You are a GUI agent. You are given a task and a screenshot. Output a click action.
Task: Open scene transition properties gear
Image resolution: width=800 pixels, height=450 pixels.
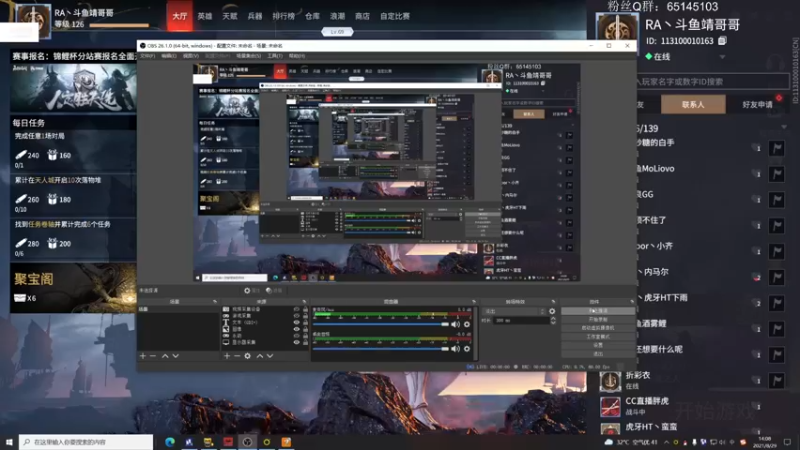[x=552, y=311]
